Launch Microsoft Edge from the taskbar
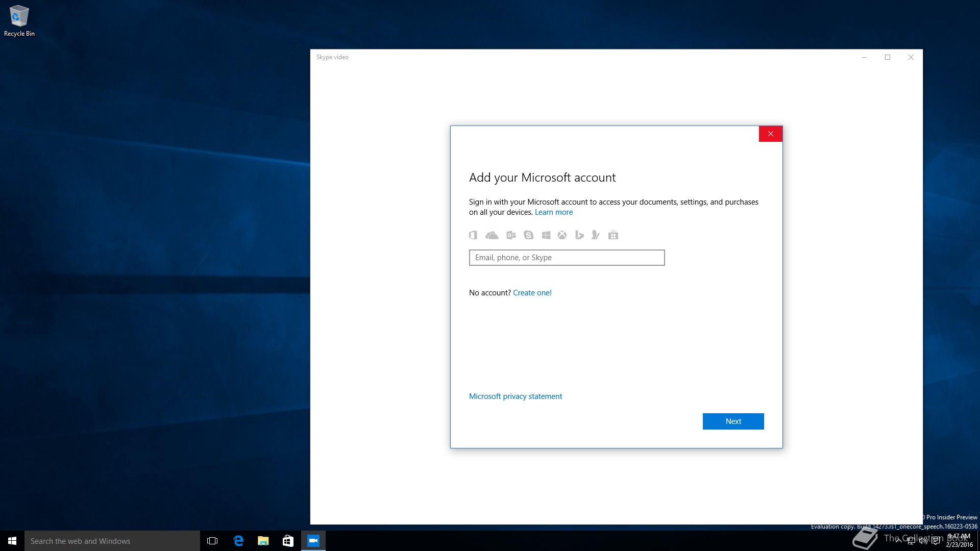Viewport: 980px width, 551px height. click(238, 541)
